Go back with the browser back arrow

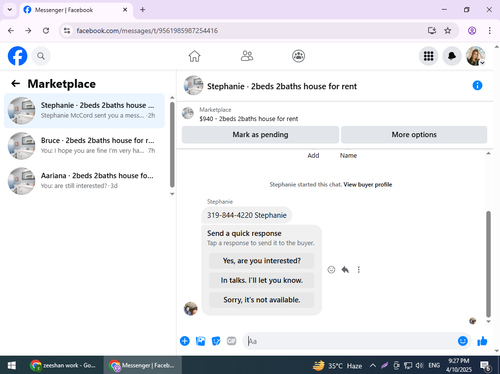pos(11,31)
